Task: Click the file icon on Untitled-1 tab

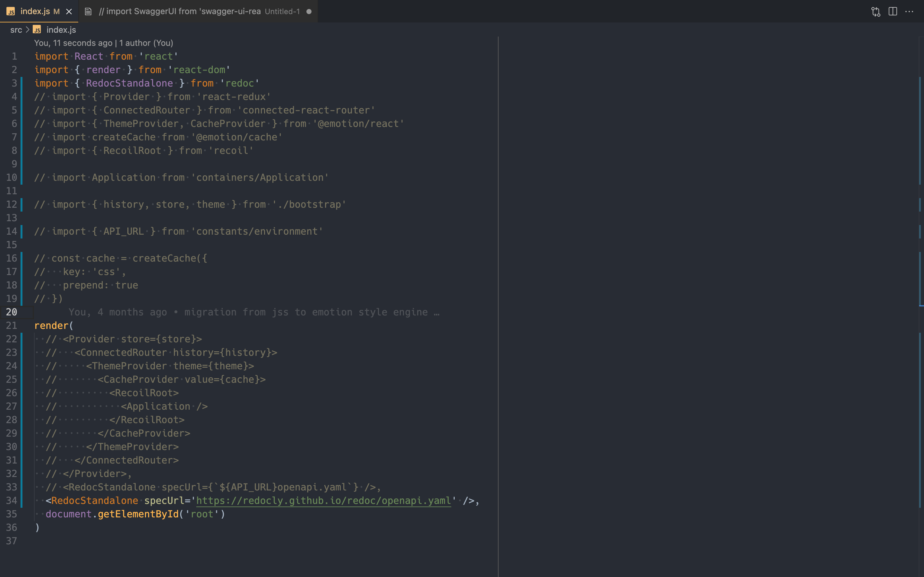Action: pos(88,12)
